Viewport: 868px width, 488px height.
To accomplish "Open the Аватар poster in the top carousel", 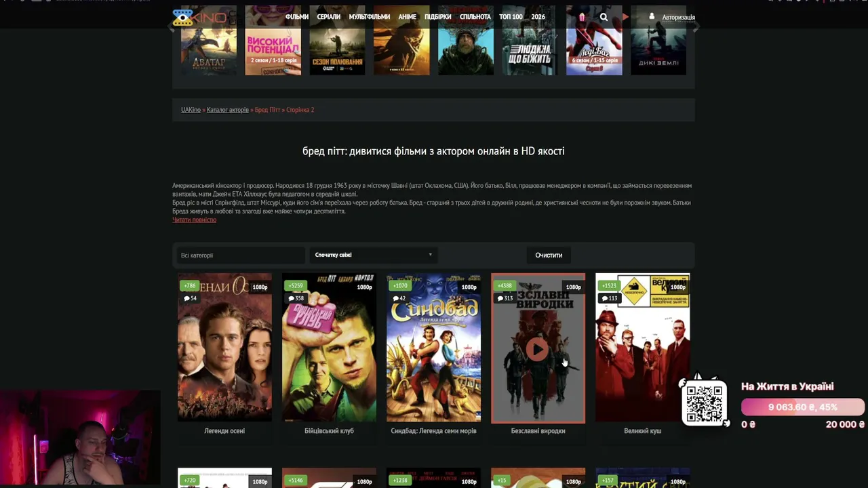I will pos(209,41).
